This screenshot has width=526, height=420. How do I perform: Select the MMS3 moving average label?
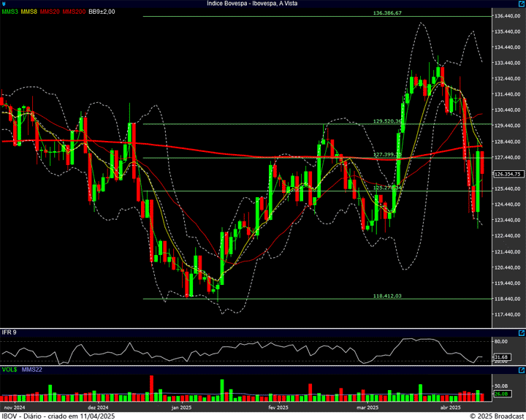click(10, 12)
